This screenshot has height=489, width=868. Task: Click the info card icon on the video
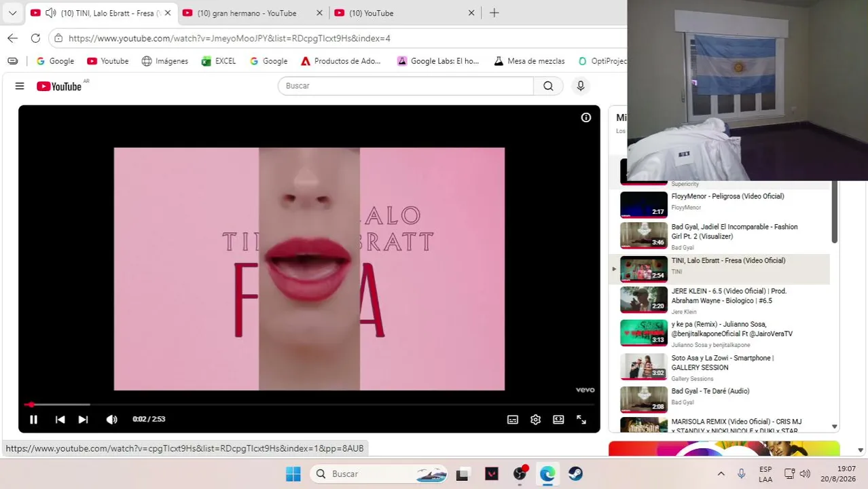tap(586, 117)
